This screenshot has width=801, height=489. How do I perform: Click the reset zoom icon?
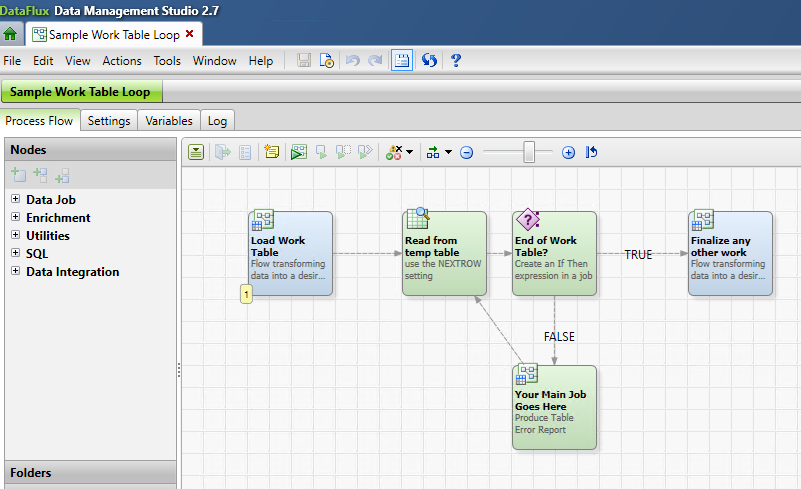[591, 153]
